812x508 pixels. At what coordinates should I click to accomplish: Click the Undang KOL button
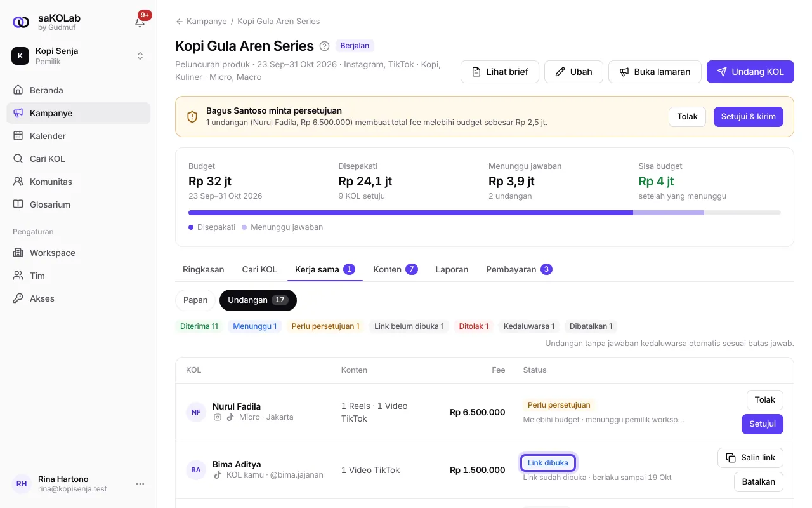(x=750, y=72)
